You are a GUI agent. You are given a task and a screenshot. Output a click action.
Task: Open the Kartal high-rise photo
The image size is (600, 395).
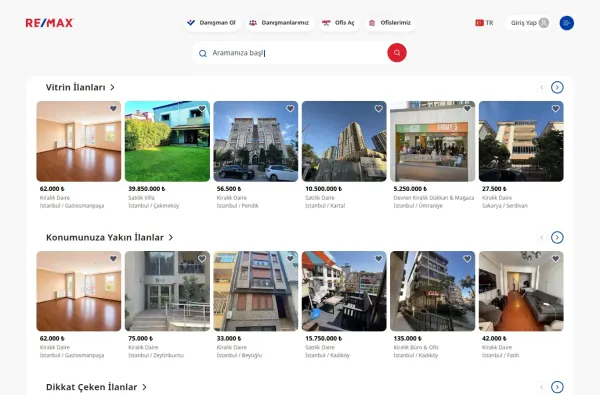tap(344, 141)
